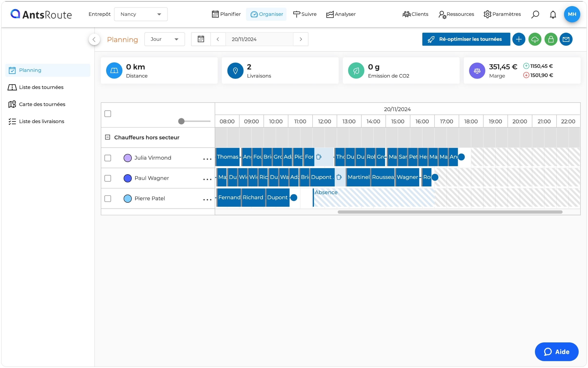Click the envelope send email icon
The height and width of the screenshot is (368, 588).
566,39
